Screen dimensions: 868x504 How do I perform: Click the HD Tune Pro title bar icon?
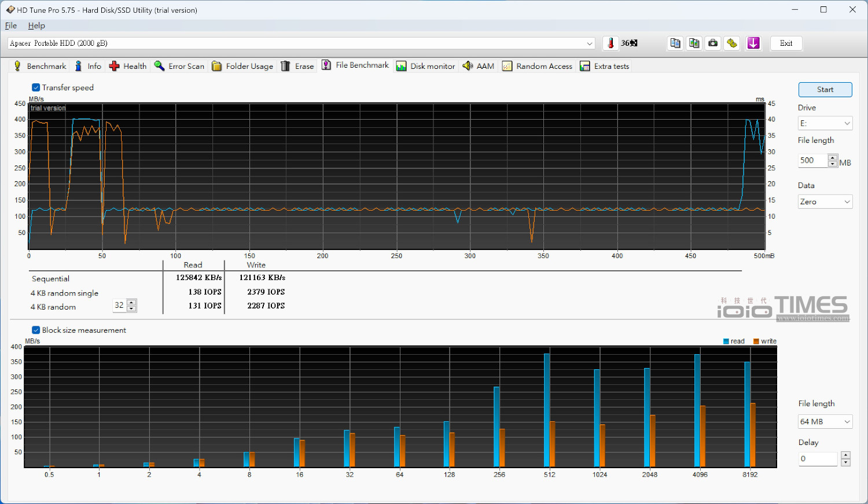[x=10, y=10]
